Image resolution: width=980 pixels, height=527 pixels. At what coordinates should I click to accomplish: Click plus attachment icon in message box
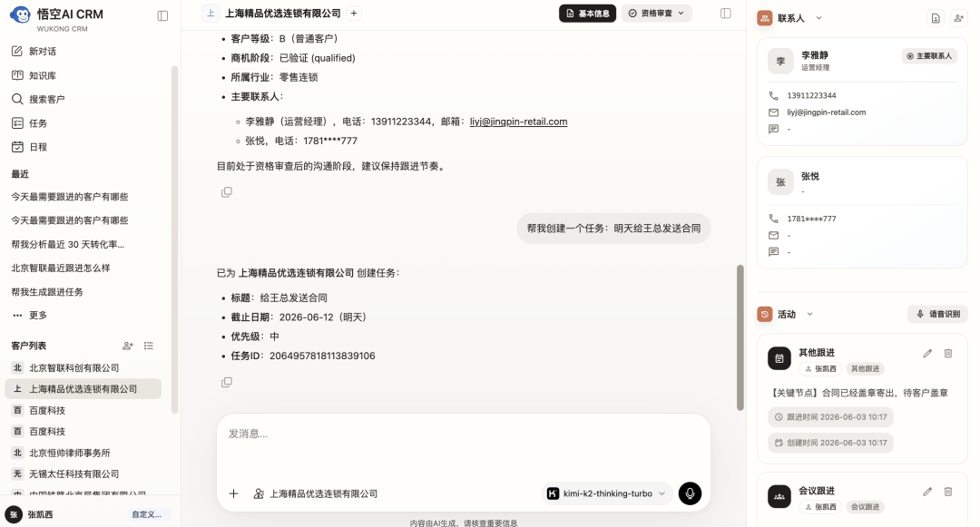pyautogui.click(x=234, y=494)
